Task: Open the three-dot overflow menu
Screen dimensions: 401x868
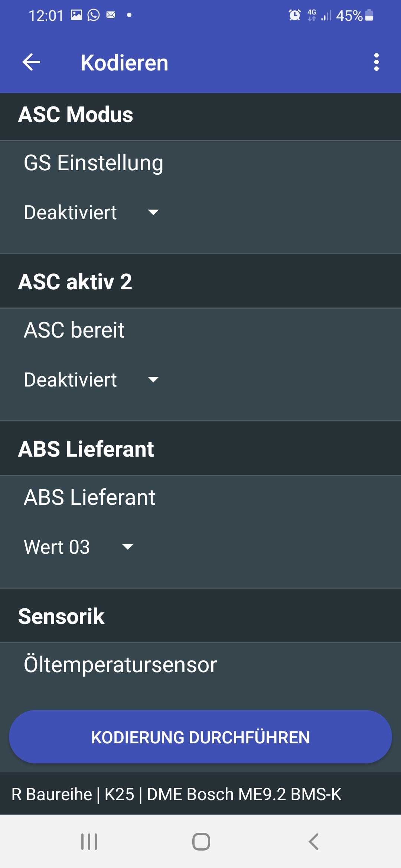Action: tap(376, 62)
